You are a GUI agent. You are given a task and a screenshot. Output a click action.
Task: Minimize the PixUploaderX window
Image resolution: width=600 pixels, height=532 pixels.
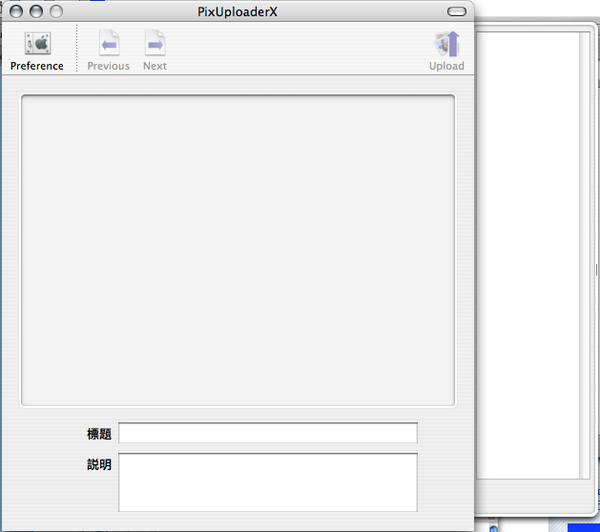(36, 11)
